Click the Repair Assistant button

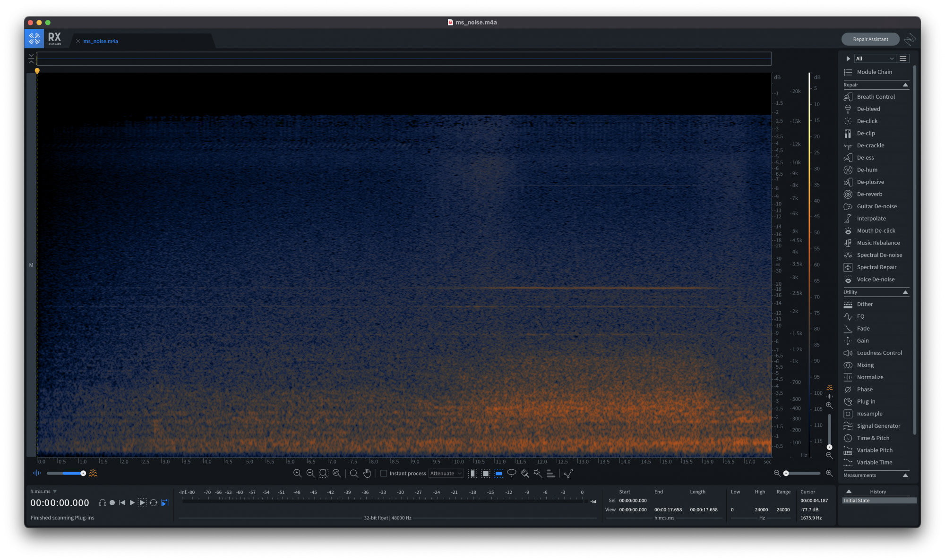coord(870,39)
